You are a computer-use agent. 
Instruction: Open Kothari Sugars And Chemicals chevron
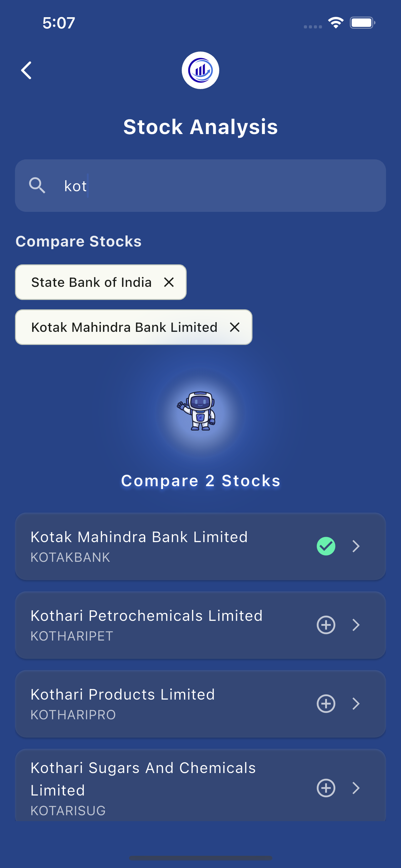(356, 788)
